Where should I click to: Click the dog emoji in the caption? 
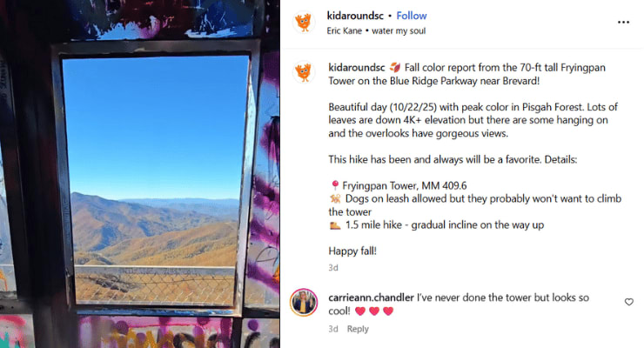[x=335, y=199]
